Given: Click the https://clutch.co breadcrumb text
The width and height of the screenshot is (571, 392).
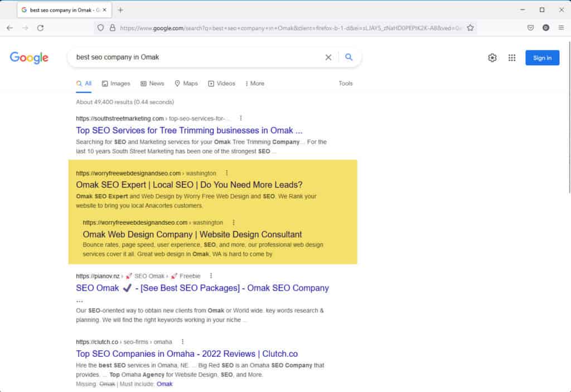Looking at the screenshot, I should pos(97,342).
